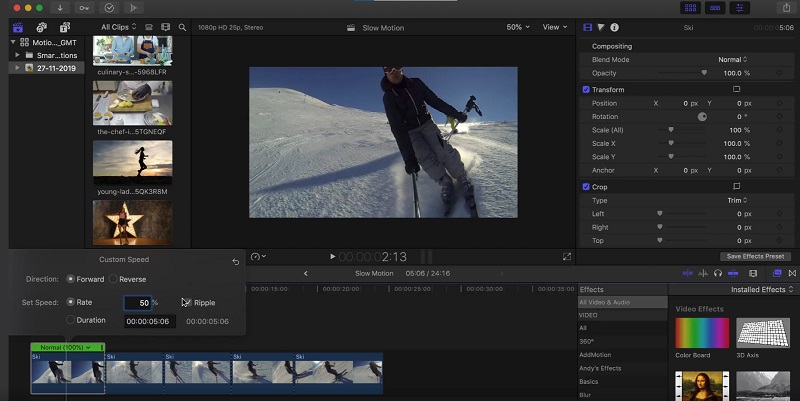The height and width of the screenshot is (401, 800).
Task: Open Titles and Generators sidebar
Action: tap(65, 27)
